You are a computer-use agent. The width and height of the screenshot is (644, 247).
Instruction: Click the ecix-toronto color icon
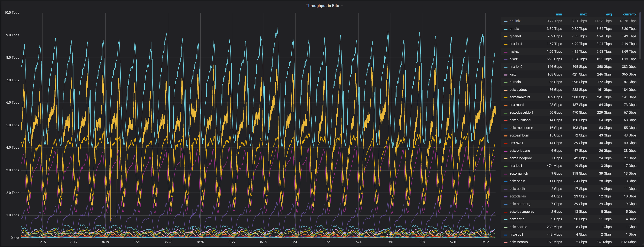point(506,242)
